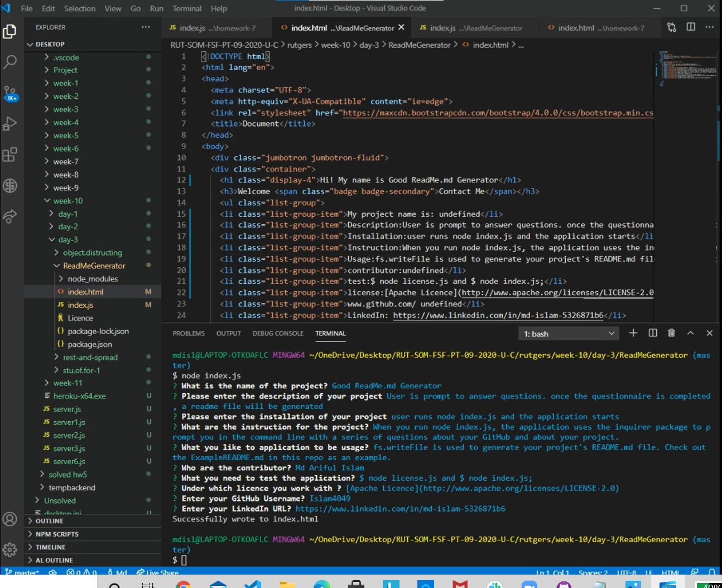Open the Live Share activity bar icon
722x588 pixels.
9,216
